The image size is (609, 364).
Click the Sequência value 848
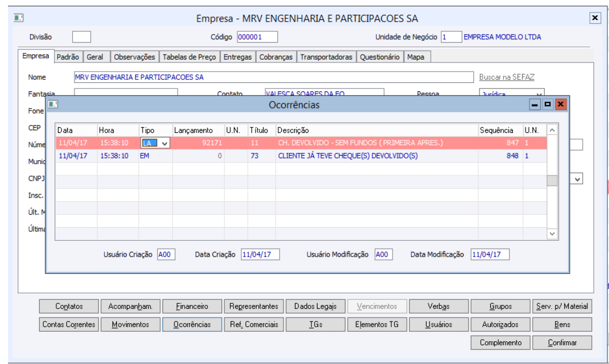tap(512, 156)
